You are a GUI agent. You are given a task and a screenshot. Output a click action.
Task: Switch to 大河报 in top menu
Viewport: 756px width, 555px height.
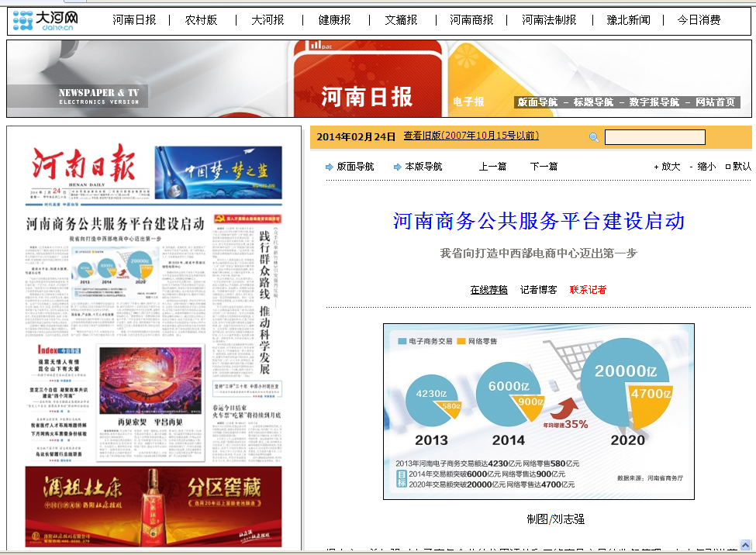click(x=268, y=20)
